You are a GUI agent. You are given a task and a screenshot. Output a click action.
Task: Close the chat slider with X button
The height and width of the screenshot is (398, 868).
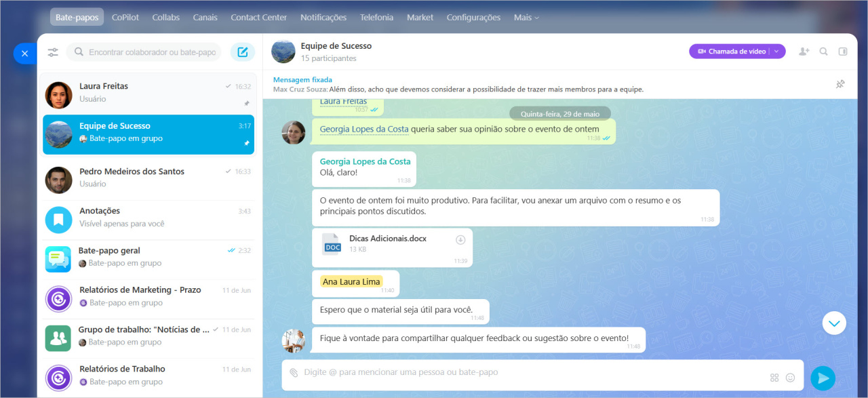click(24, 53)
